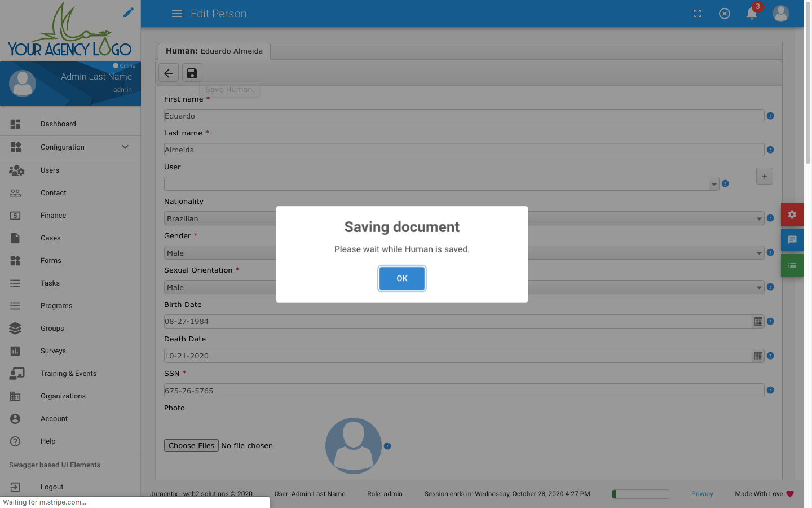Expand Configuration menu chevron
The image size is (812, 508).
[x=125, y=147]
